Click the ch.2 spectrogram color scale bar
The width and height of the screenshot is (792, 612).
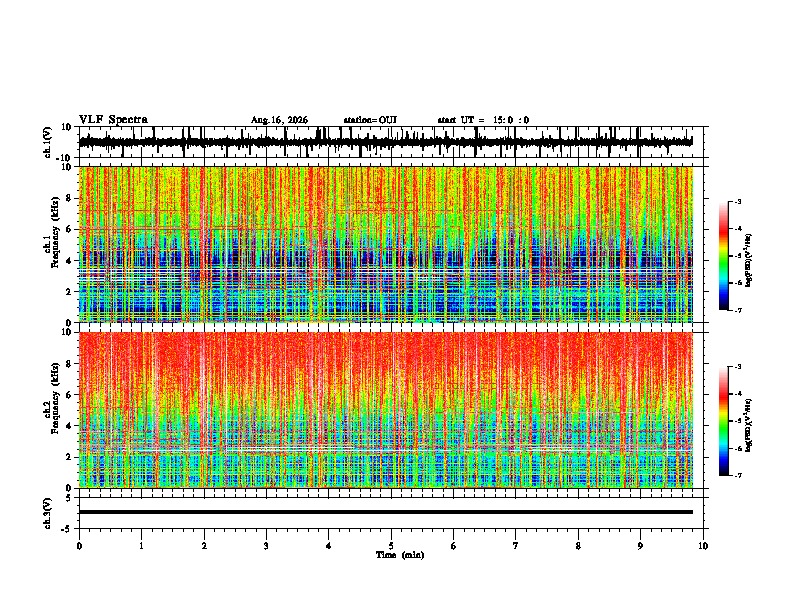[x=724, y=421]
